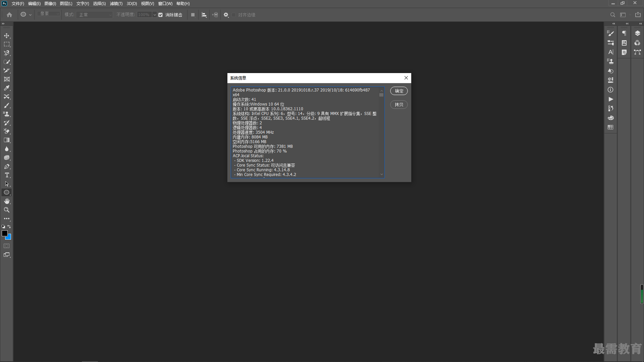Select the Eraser tool

click(x=7, y=131)
